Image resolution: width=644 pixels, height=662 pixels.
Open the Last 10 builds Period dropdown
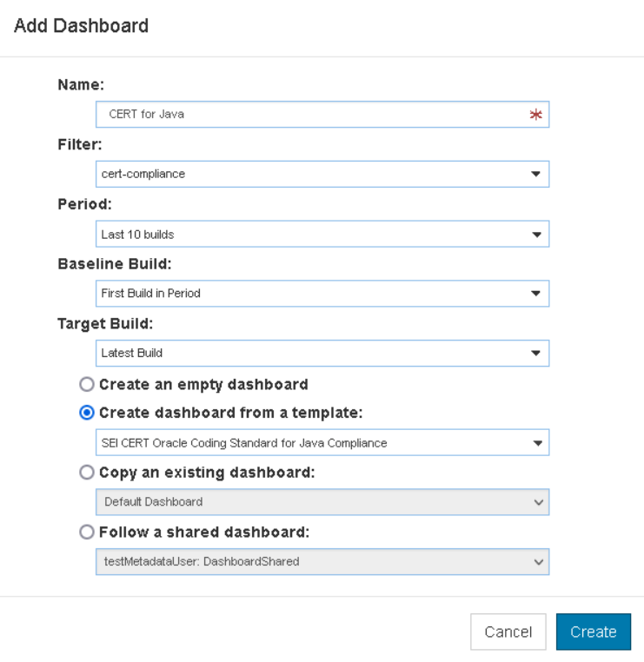pos(322,234)
